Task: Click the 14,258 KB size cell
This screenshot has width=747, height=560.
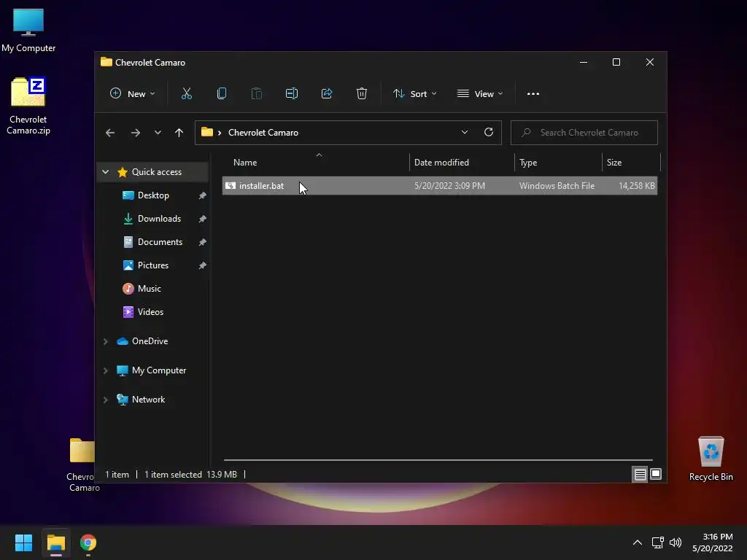Action: click(x=636, y=186)
